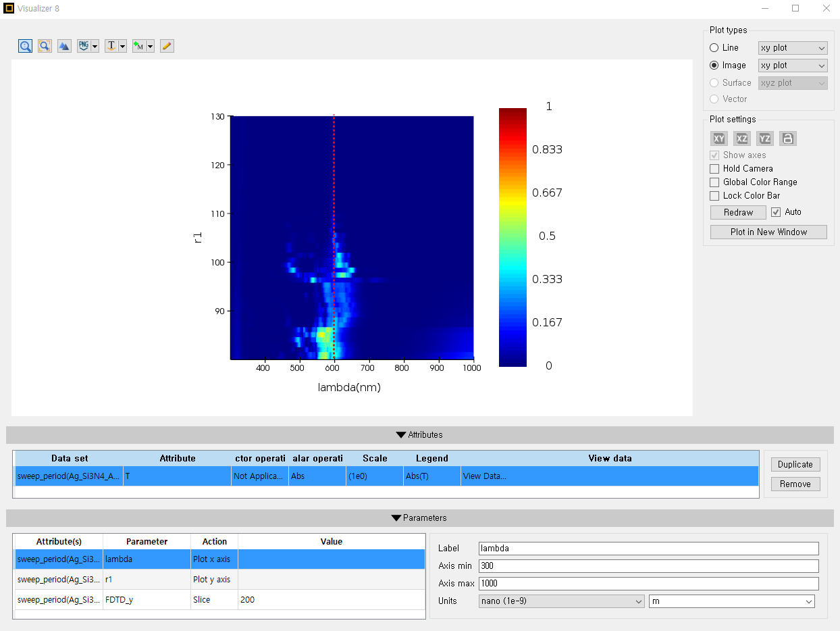Click the Duplicate button
This screenshot has height=631, width=840.
795,464
